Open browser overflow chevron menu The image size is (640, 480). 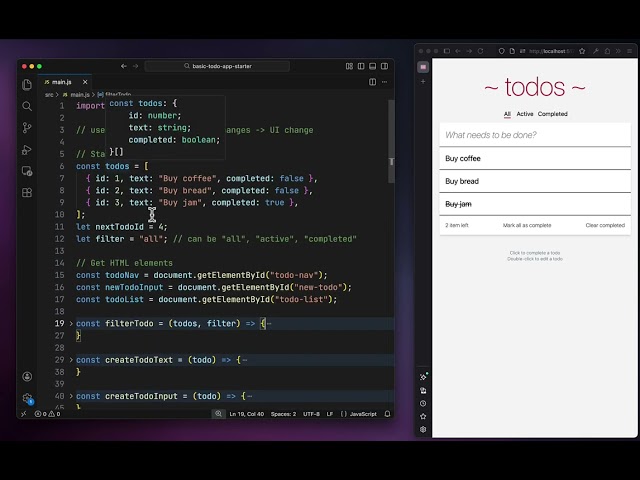click(x=618, y=51)
